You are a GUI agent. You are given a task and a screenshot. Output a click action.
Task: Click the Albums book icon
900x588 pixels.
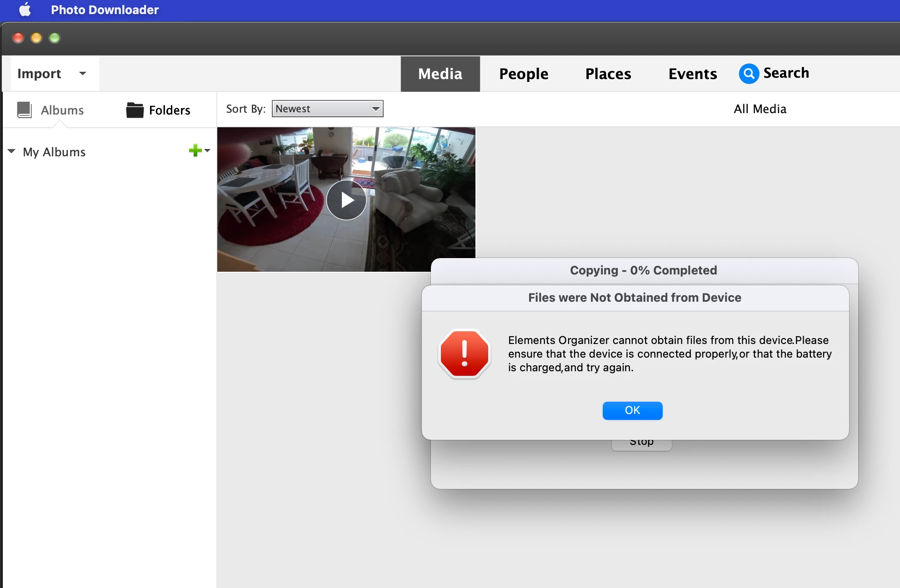(24, 110)
